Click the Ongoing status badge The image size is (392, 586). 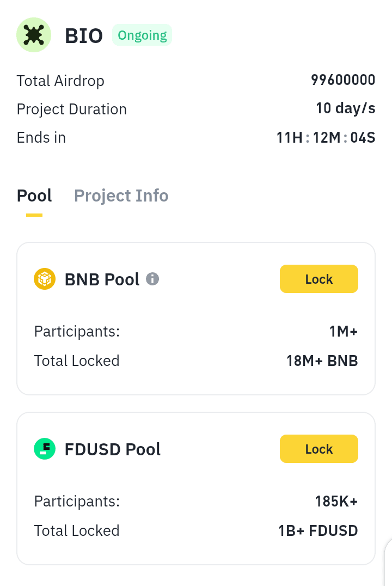[142, 35]
